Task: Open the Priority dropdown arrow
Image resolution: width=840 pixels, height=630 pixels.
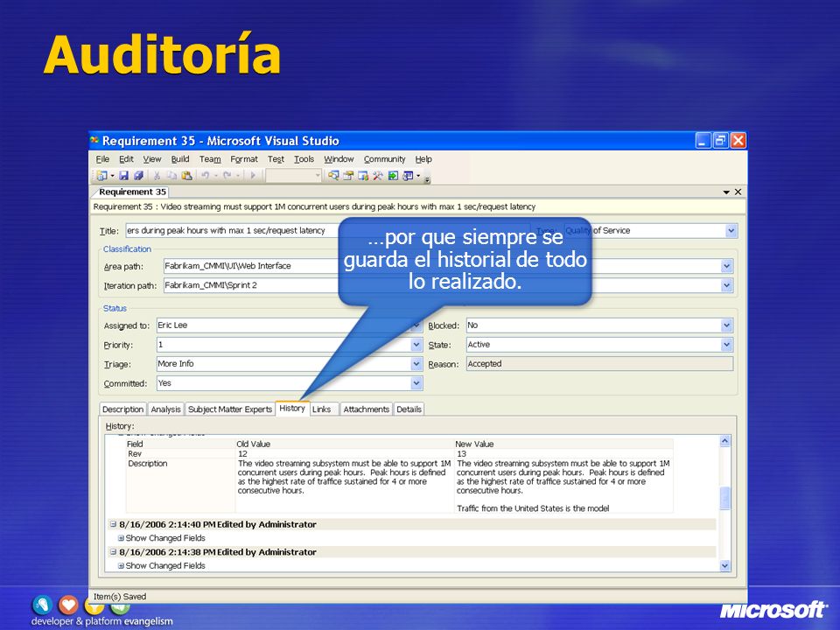Action: coord(416,345)
